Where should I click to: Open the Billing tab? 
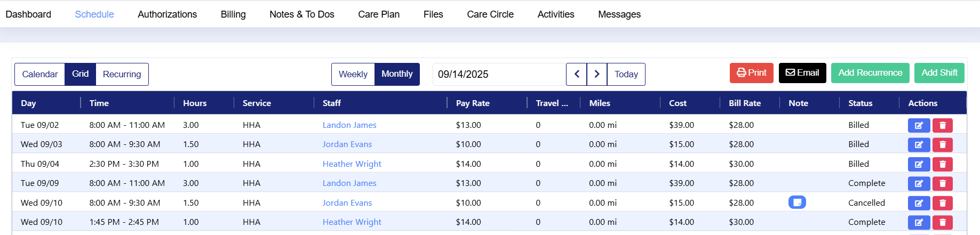coord(233,14)
